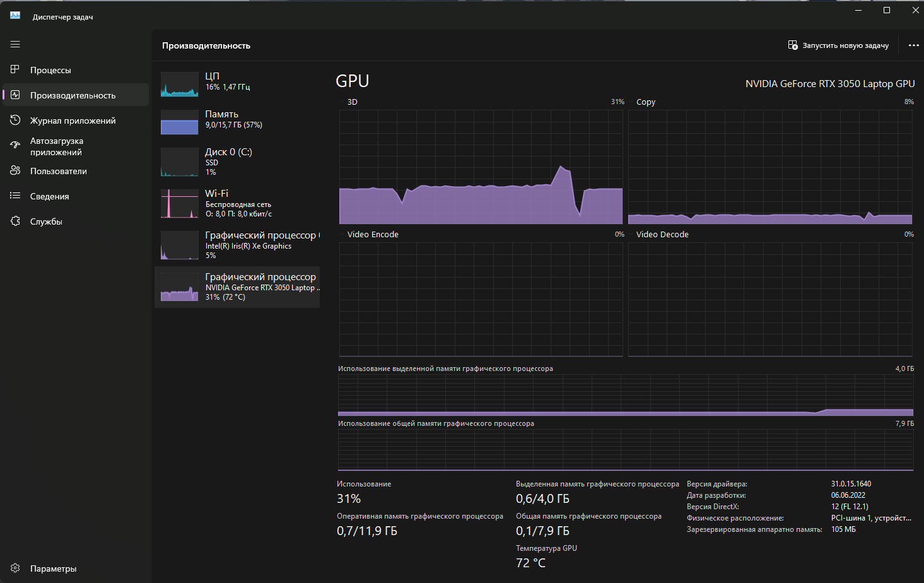Click Запустить новую задачу button
Image resolution: width=924 pixels, height=583 pixels.
[x=838, y=45]
